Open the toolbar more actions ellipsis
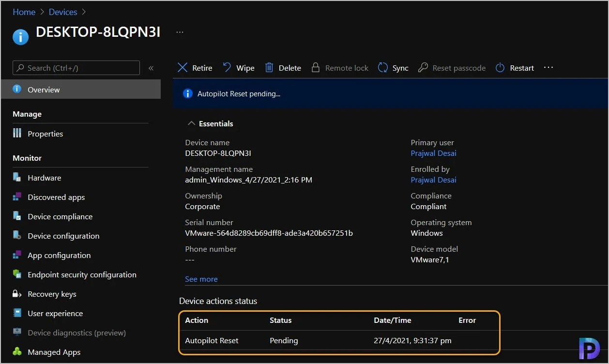This screenshot has width=609, height=364. coord(548,67)
